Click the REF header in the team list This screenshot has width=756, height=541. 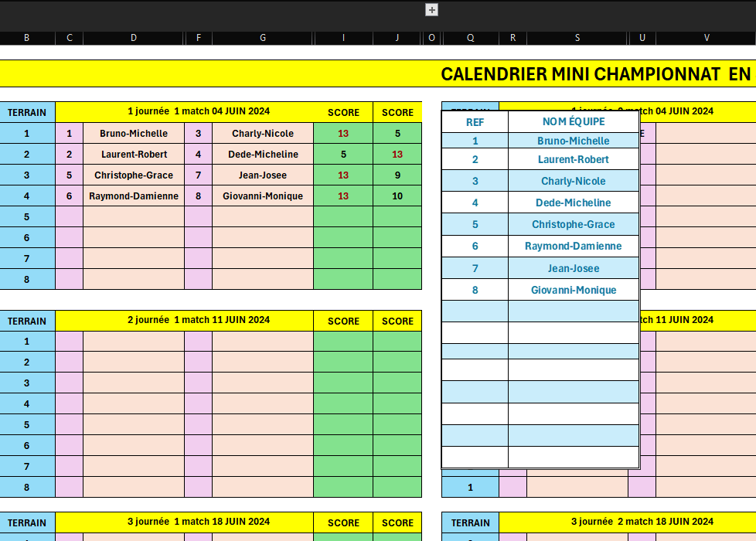475,122
